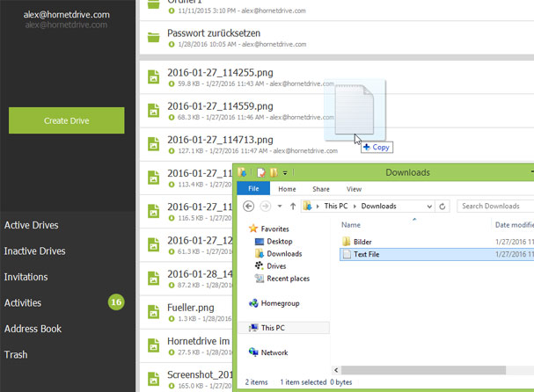Click the green 16 Activities badge

click(116, 302)
